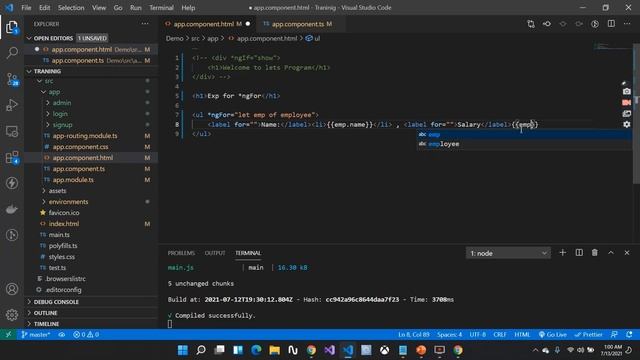
Task: Open the Extensions view
Action: point(12,157)
